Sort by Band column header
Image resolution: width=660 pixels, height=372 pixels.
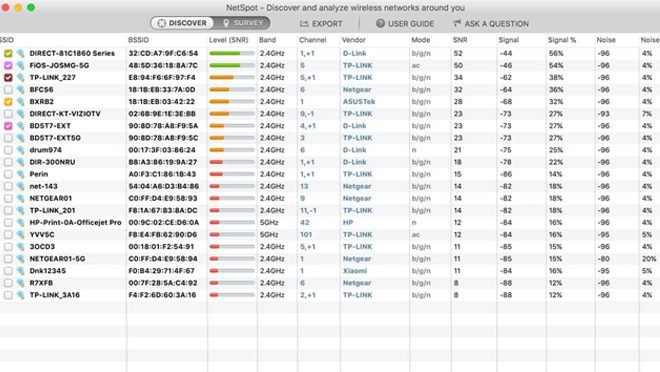click(x=268, y=40)
